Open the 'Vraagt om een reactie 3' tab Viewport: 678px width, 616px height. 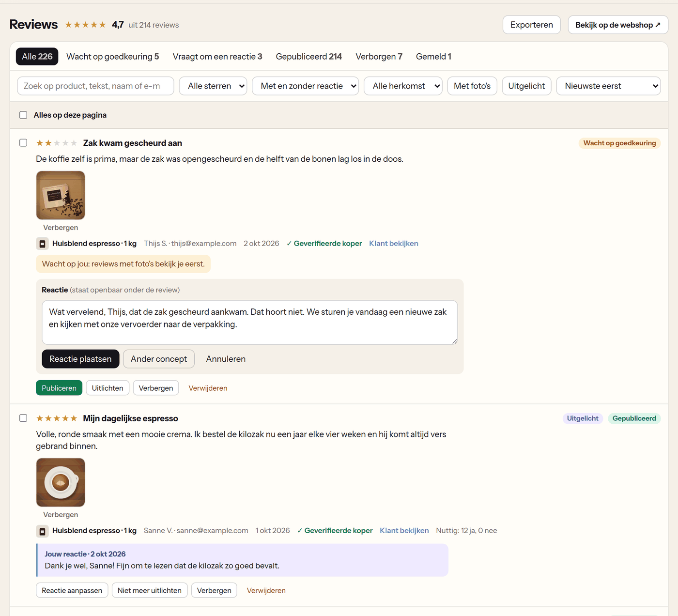pyautogui.click(x=217, y=57)
